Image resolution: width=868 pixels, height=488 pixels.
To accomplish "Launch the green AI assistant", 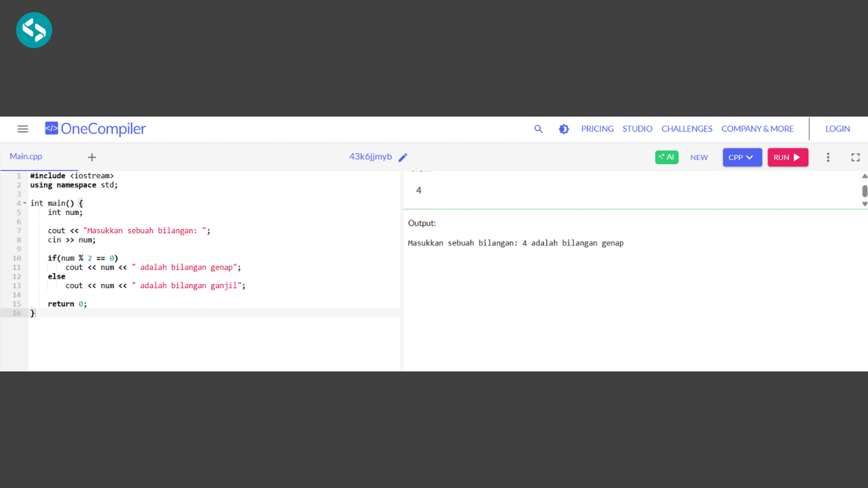I will (666, 157).
